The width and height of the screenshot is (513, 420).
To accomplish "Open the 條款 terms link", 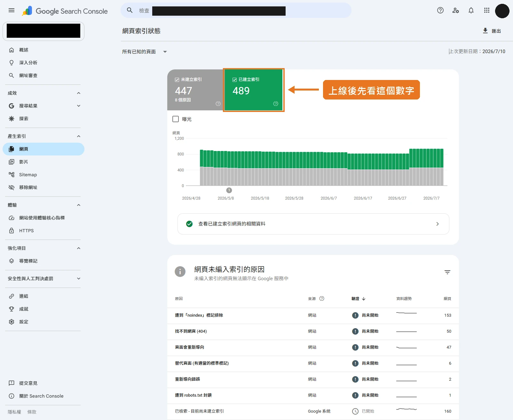I will coord(32,412).
